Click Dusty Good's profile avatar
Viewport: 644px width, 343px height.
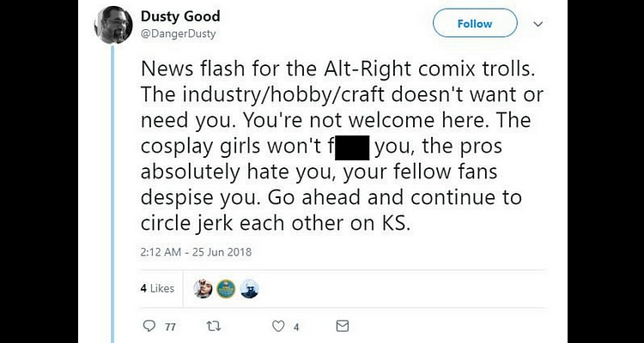pos(112,25)
